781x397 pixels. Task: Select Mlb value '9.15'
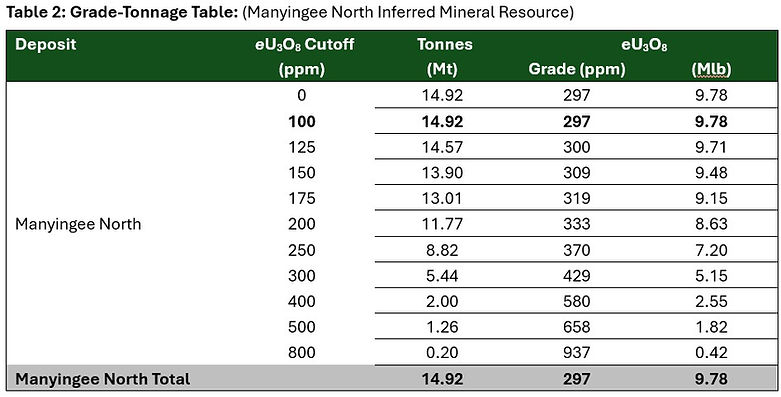coord(711,199)
